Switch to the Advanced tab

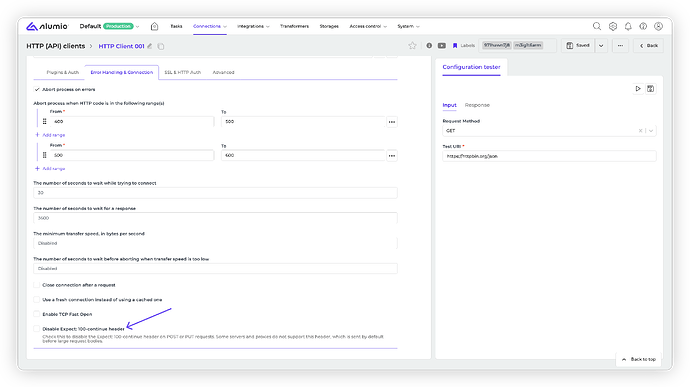[x=224, y=72]
